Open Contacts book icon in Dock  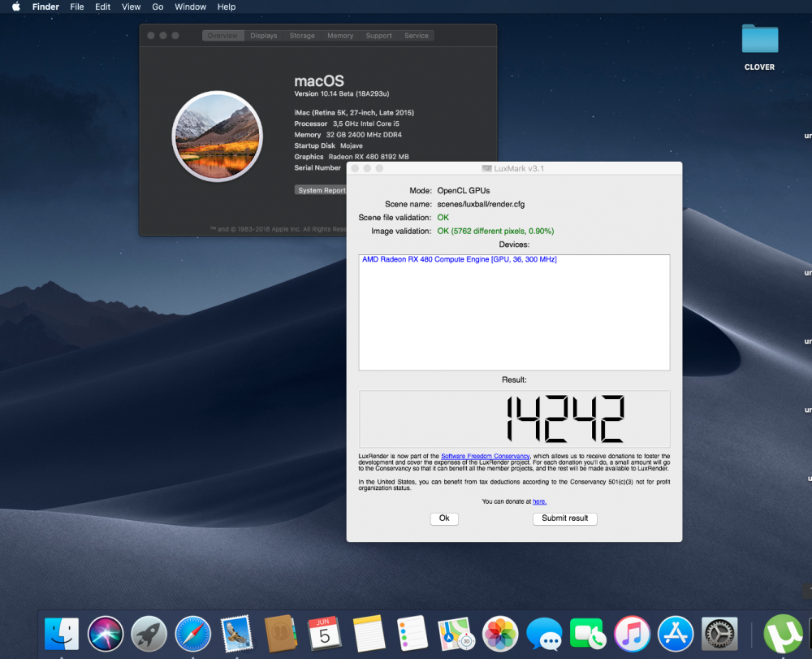(x=281, y=634)
